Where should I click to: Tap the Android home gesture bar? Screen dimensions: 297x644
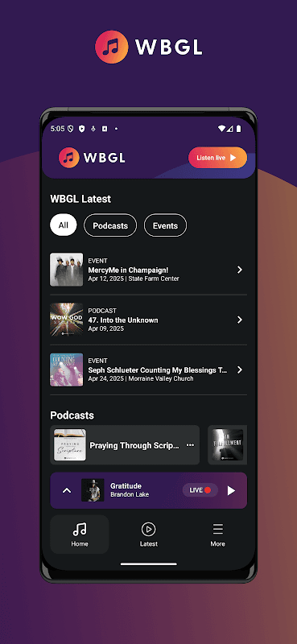coord(149,564)
